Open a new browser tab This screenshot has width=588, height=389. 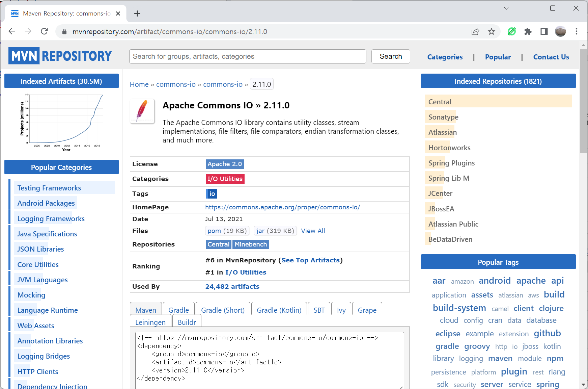pos(137,14)
